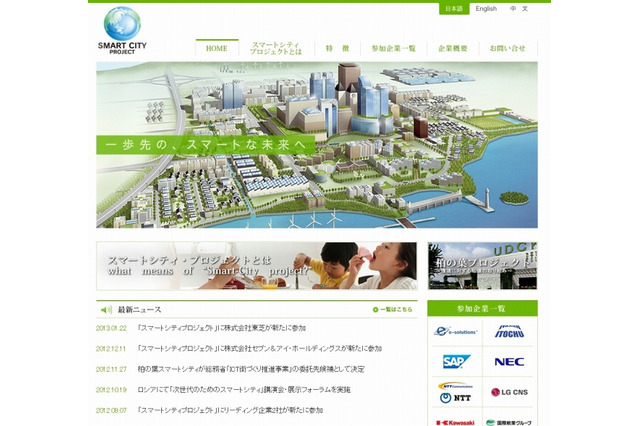Viewport: 640px width, 426px height.
Task: Click the 2012.10.19 news date
Action: click(111, 390)
